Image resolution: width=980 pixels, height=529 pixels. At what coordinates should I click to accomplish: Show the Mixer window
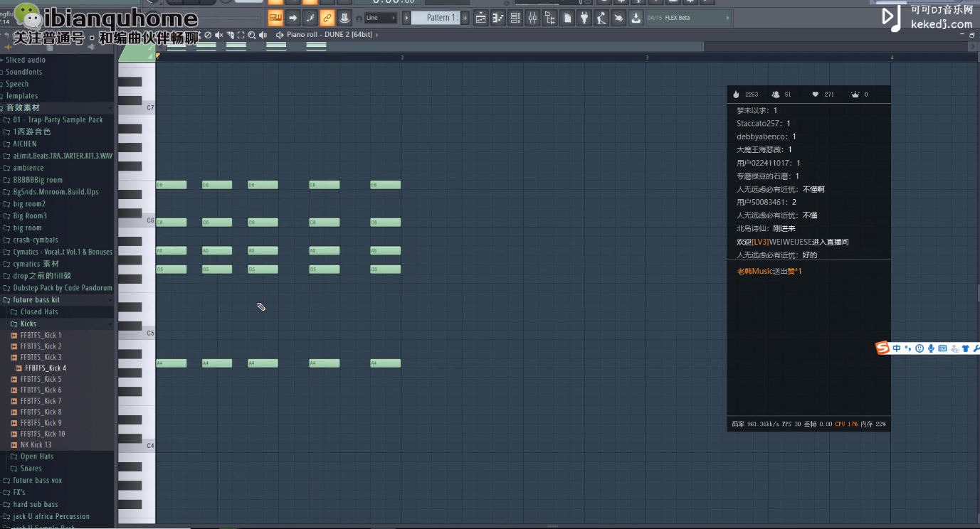coord(532,18)
